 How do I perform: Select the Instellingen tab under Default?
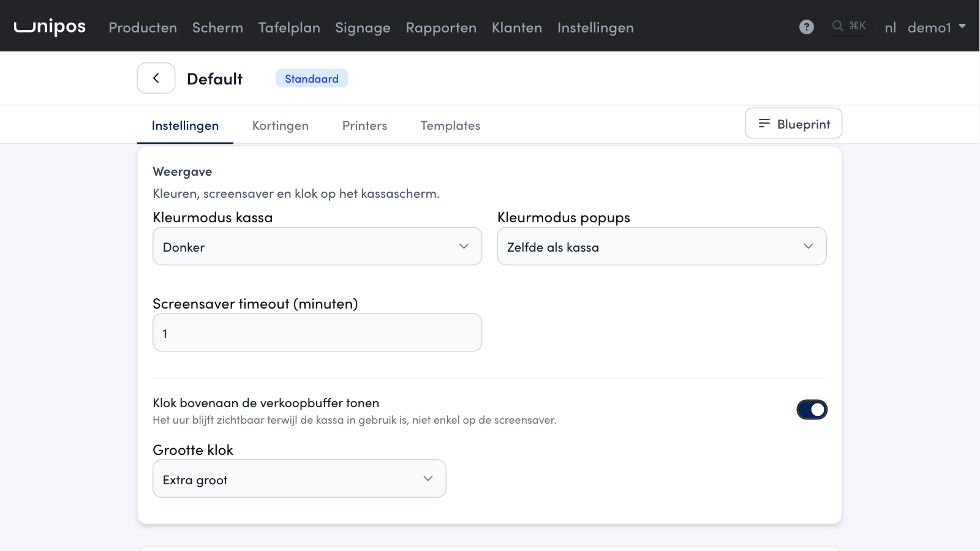tap(185, 126)
